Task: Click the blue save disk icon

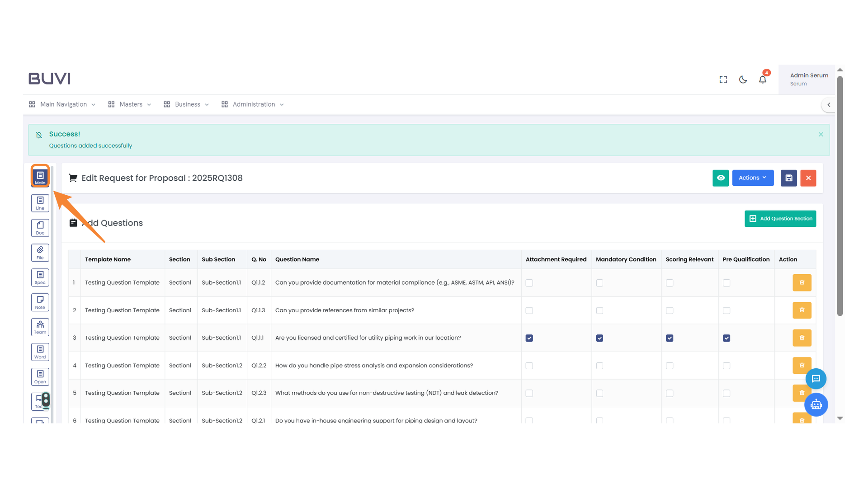Action: pyautogui.click(x=788, y=178)
